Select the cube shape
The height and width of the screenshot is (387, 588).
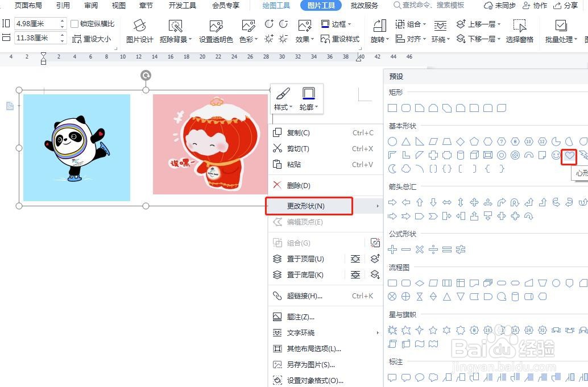tap(474, 155)
